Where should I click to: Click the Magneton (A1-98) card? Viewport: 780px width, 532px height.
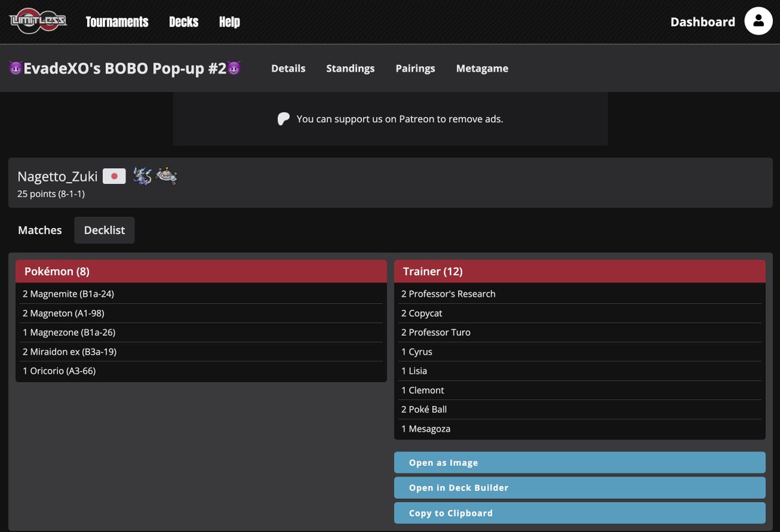tap(201, 313)
